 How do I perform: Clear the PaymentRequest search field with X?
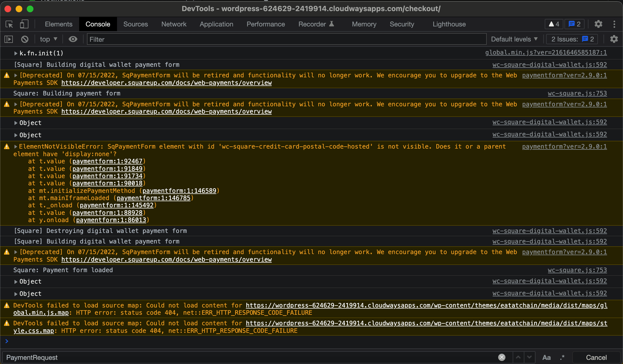pyautogui.click(x=502, y=357)
